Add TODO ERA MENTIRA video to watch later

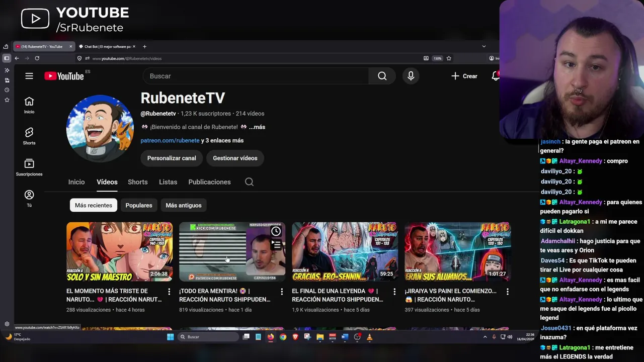(276, 231)
